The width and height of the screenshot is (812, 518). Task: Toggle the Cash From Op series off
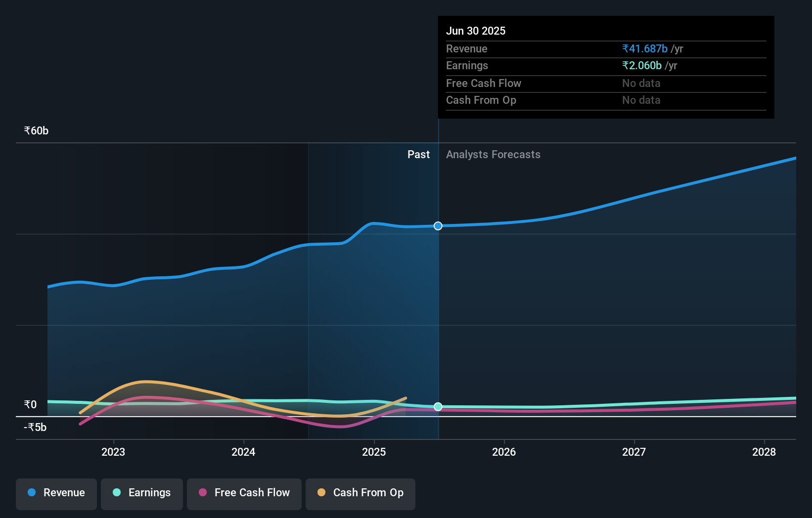(x=360, y=493)
